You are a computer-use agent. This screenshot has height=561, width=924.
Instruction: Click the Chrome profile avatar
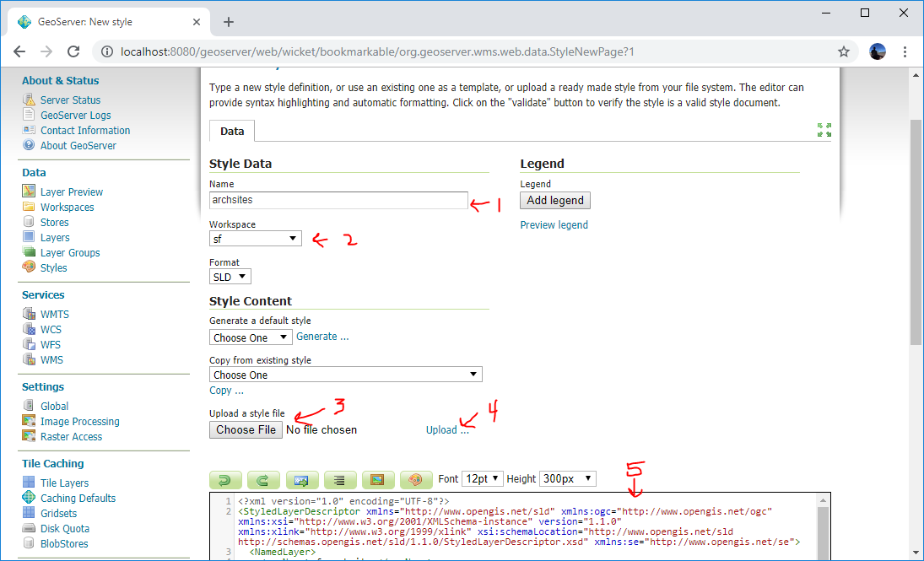878,51
